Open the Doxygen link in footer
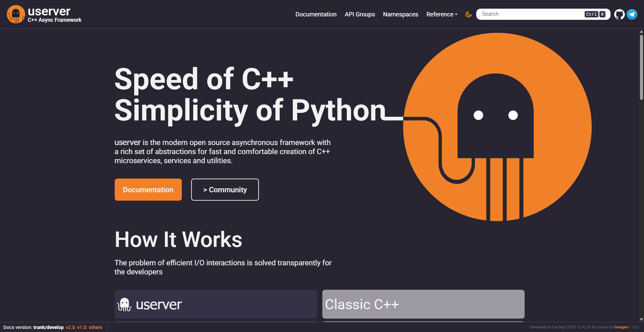The height and width of the screenshot is (332, 644). click(x=621, y=327)
